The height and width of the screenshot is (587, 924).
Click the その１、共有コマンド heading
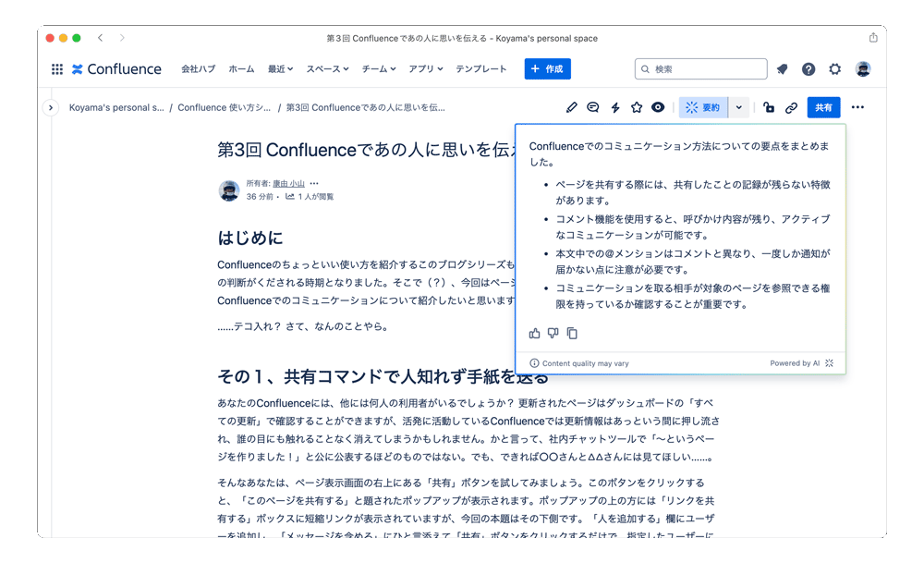383,376
